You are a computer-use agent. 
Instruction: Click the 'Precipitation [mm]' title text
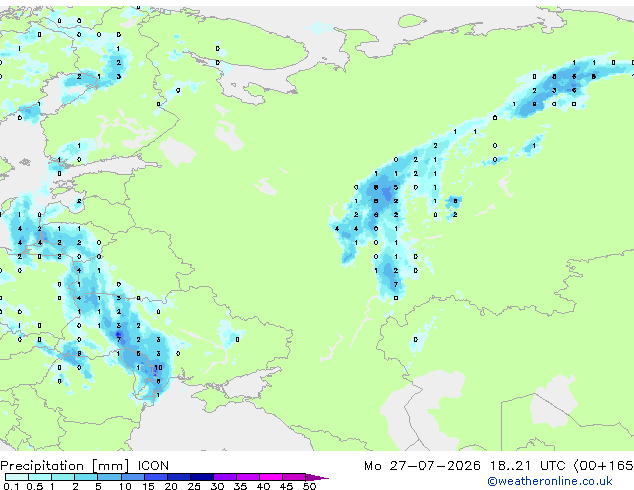(x=65, y=466)
